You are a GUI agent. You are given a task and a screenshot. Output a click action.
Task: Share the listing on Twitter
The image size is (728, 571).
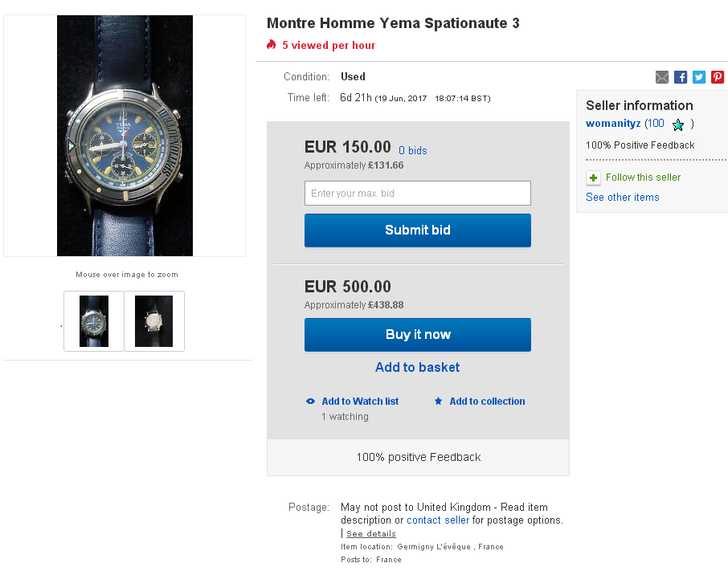tap(699, 77)
